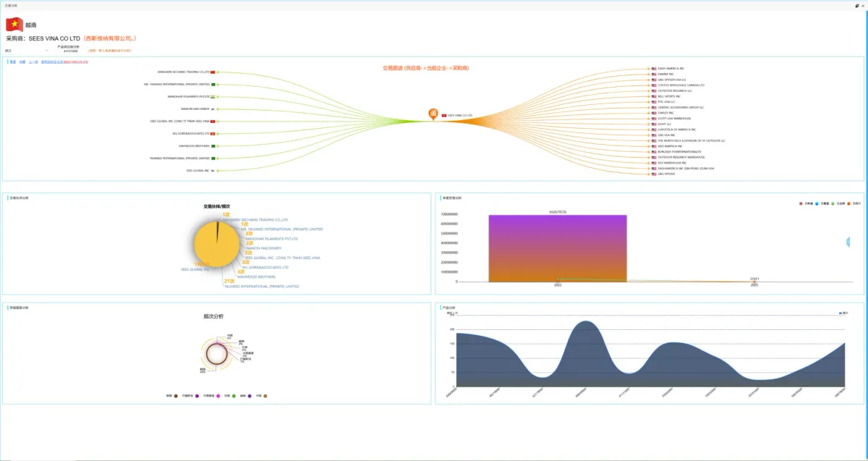The width and height of the screenshot is (868, 461).
Task: Click flag icon beside W.L.GORE&ASSOCIATES
Action: coord(213,133)
